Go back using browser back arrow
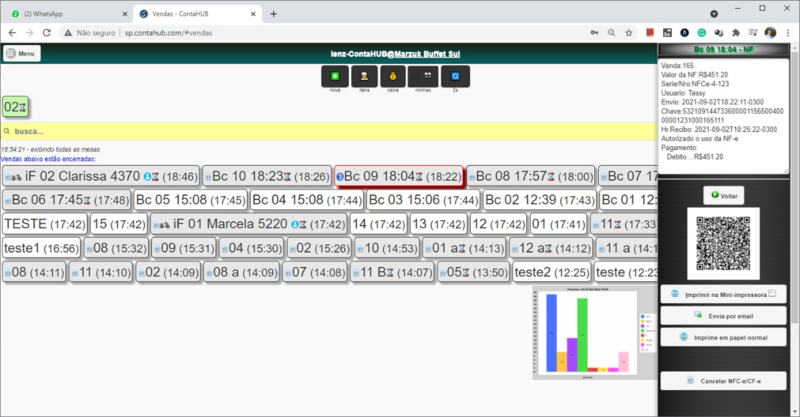The height and width of the screenshot is (417, 800). point(12,33)
